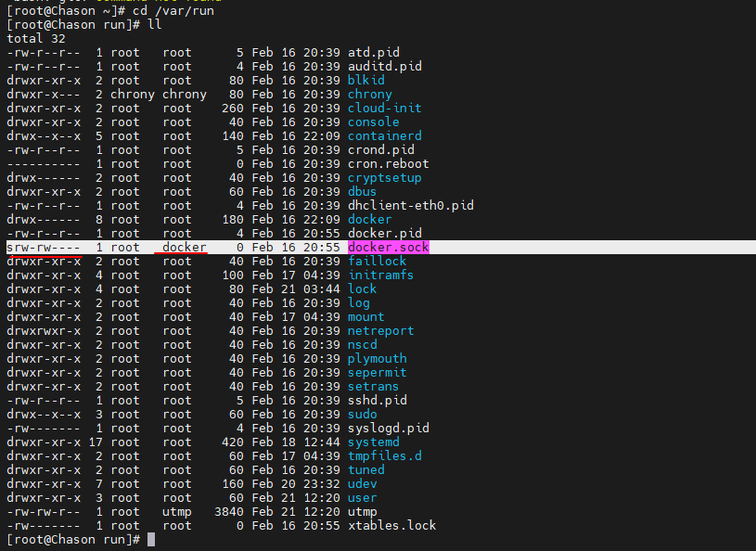
Task: Click the containerd directory name
Action: (x=385, y=136)
